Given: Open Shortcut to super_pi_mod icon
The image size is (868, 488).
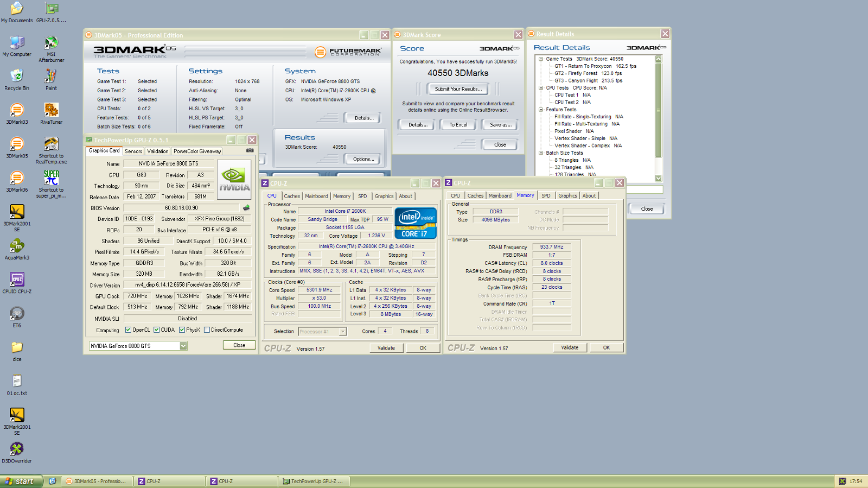Looking at the screenshot, I should coord(51,185).
